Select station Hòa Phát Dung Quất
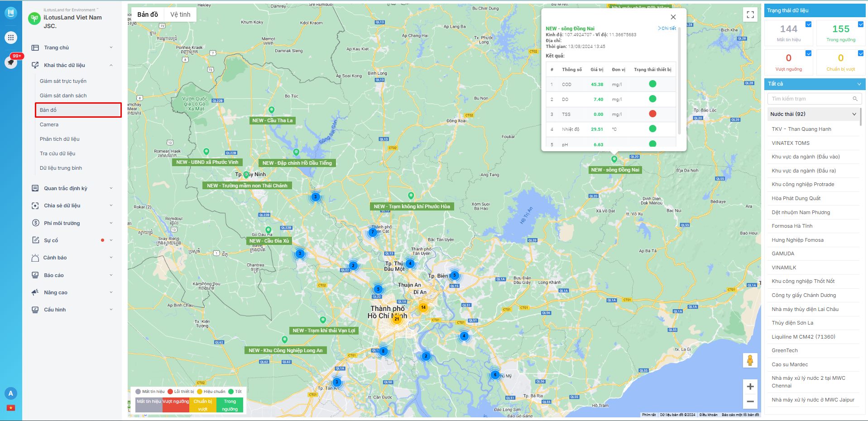 point(796,198)
